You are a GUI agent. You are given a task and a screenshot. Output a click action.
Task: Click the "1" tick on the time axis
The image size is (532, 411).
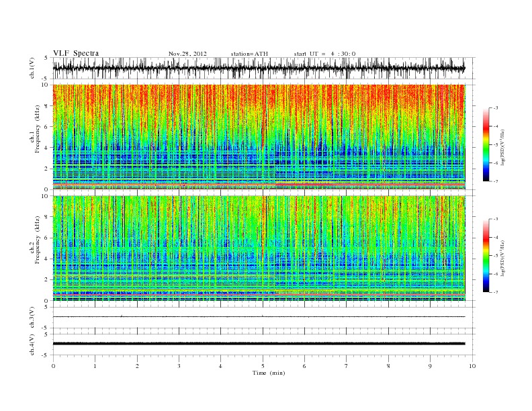[95, 366]
